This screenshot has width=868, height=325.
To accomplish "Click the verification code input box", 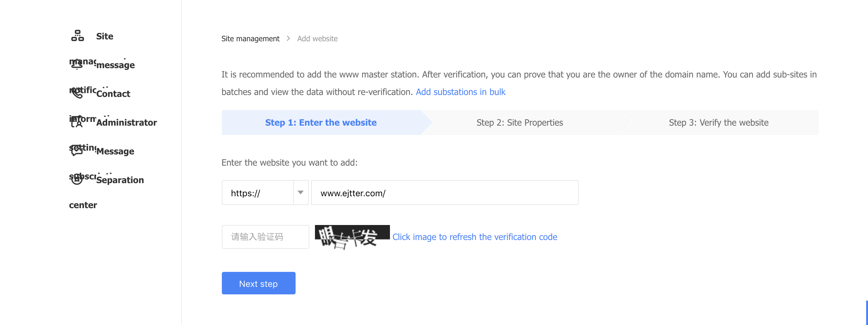I will 265,237.
